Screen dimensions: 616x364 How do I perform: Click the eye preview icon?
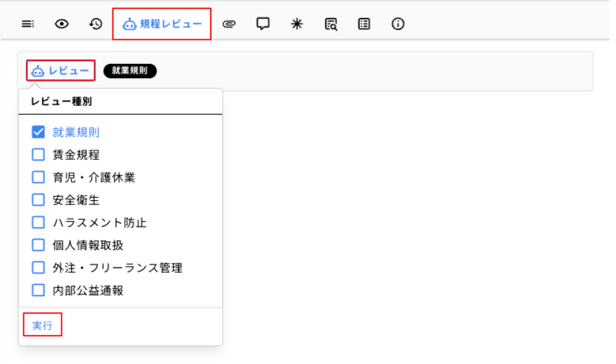[x=62, y=24]
